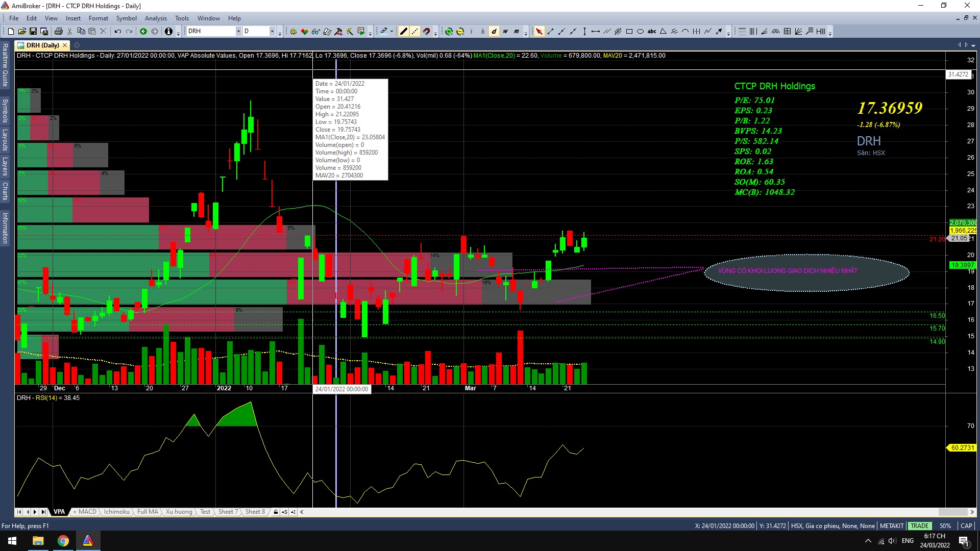The width and height of the screenshot is (980, 551).
Task: Click the TRADE status bar indicator
Action: 920,526
